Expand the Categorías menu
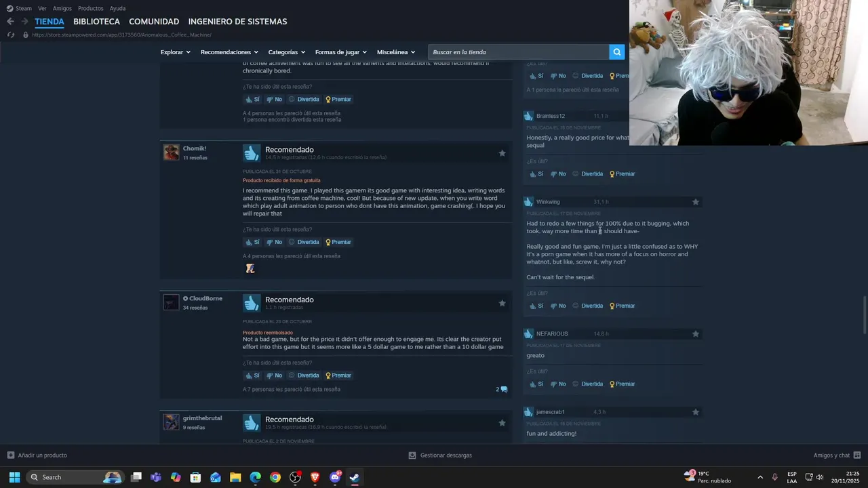Viewport: 868px width, 488px height. (x=286, y=52)
